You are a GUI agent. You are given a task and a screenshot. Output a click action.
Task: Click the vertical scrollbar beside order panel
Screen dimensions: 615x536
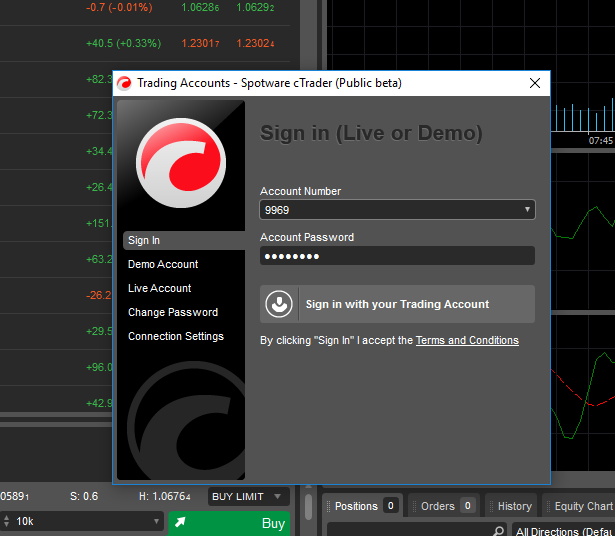click(x=309, y=507)
